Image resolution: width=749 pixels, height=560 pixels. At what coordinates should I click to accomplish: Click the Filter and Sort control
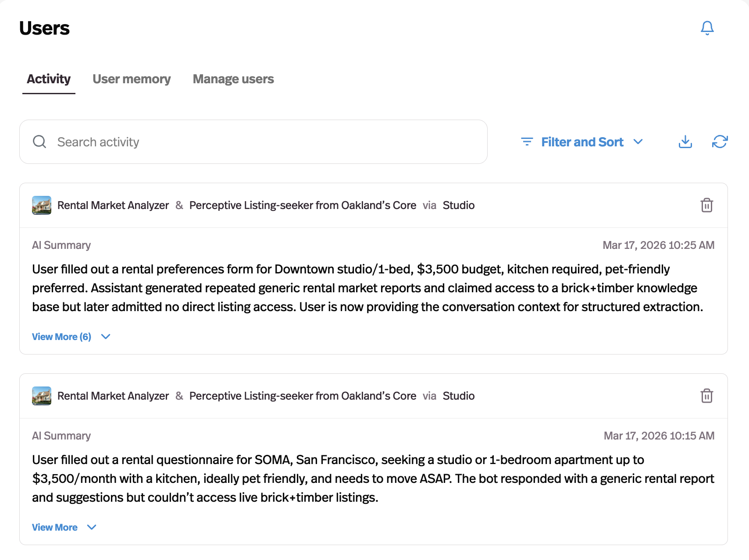pos(582,142)
